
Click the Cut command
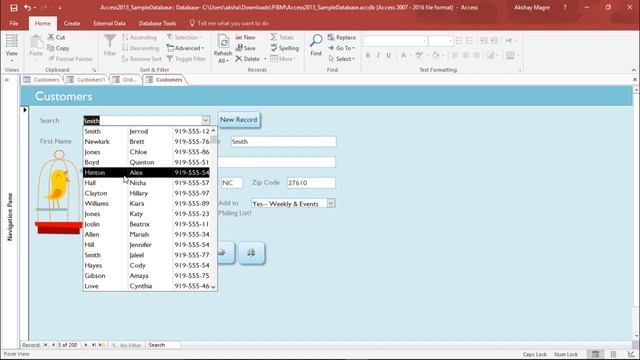click(x=57, y=37)
